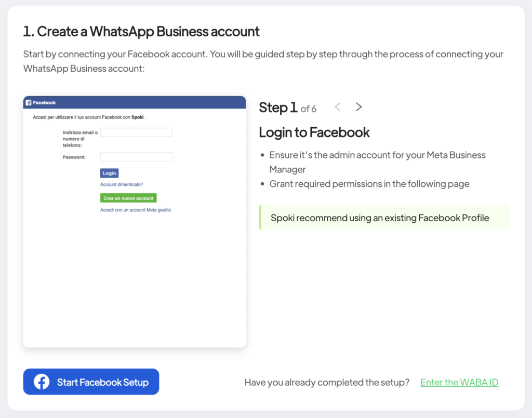The width and height of the screenshot is (532, 418).
Task: Select the Login to Facebook heading
Action: (x=314, y=132)
